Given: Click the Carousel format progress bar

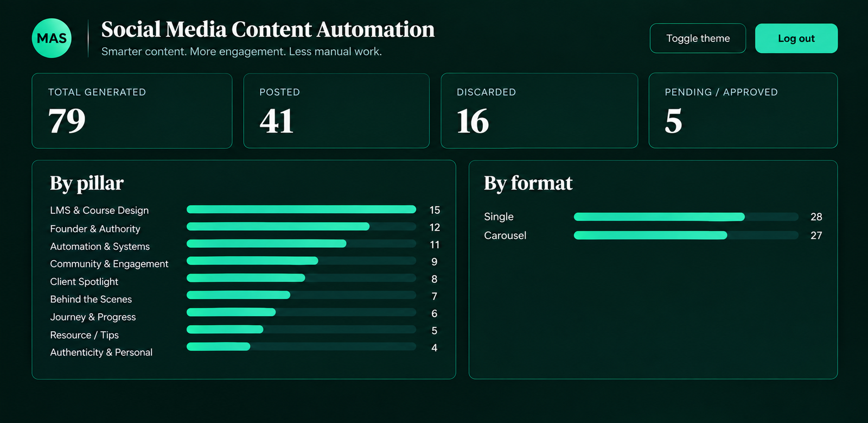Looking at the screenshot, I should point(686,235).
